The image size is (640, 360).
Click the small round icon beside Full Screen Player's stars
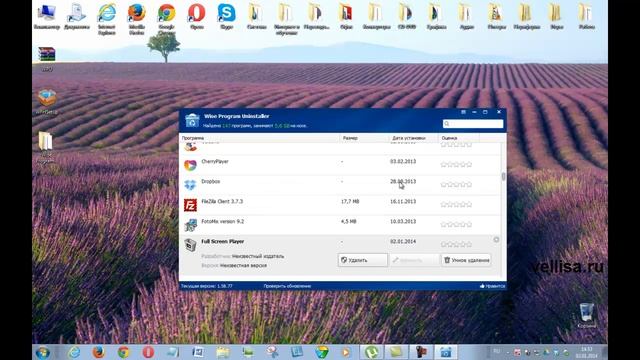[496, 240]
